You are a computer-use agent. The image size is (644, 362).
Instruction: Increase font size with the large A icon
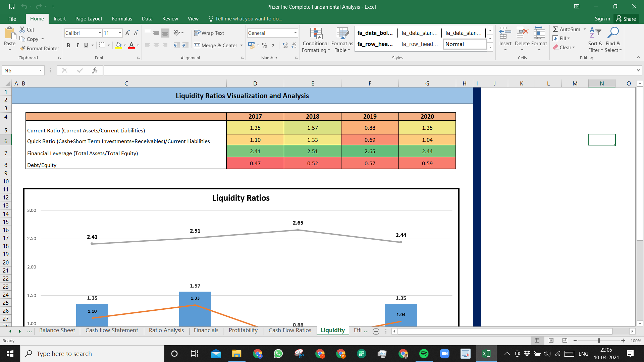pos(127,33)
